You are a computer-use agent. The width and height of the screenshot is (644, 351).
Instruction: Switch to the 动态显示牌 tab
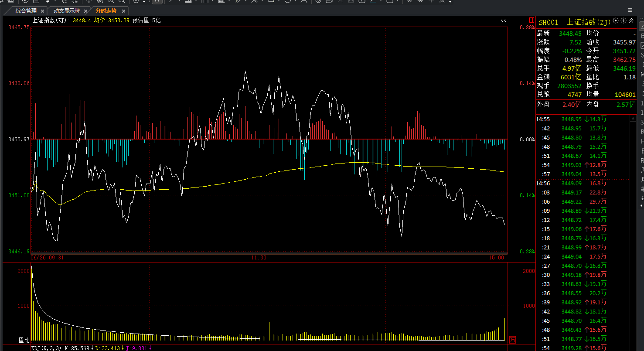[67, 10]
